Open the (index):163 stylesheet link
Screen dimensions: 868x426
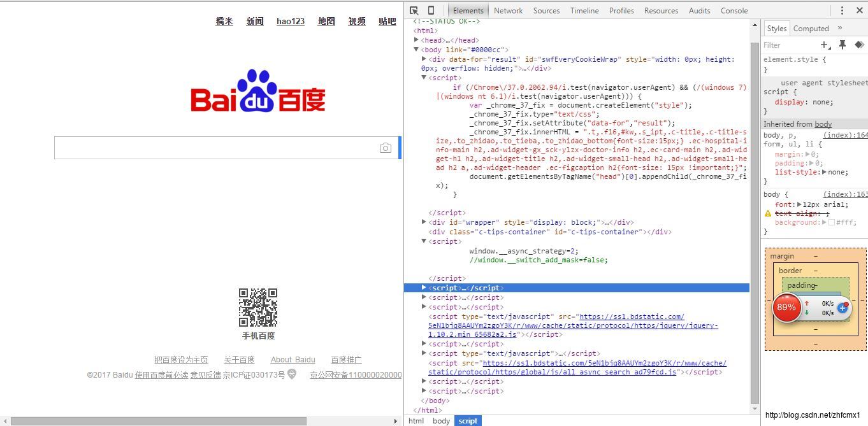pyautogui.click(x=845, y=194)
